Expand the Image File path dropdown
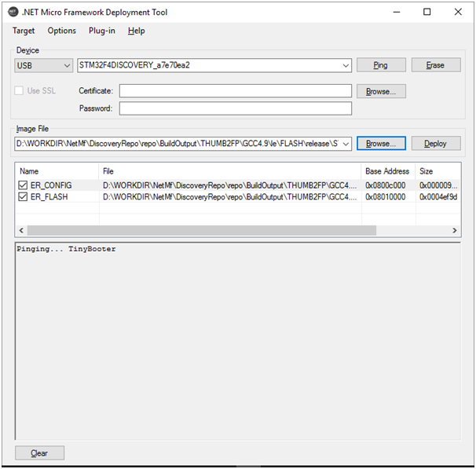 click(346, 144)
